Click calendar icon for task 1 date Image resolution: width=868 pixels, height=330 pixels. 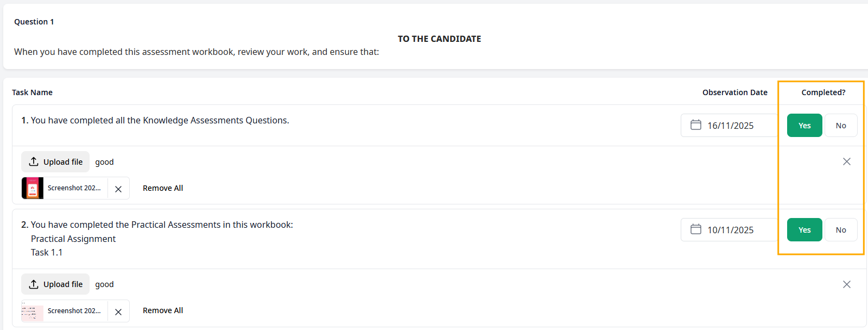695,125
